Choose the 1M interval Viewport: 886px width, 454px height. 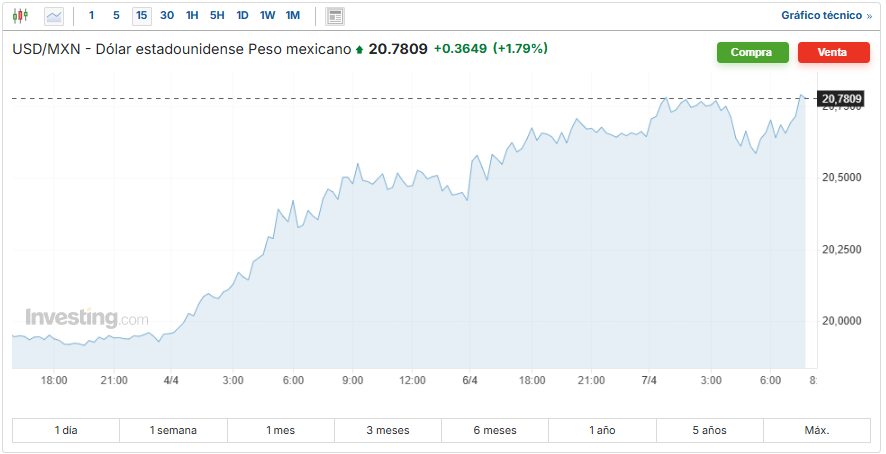point(293,16)
